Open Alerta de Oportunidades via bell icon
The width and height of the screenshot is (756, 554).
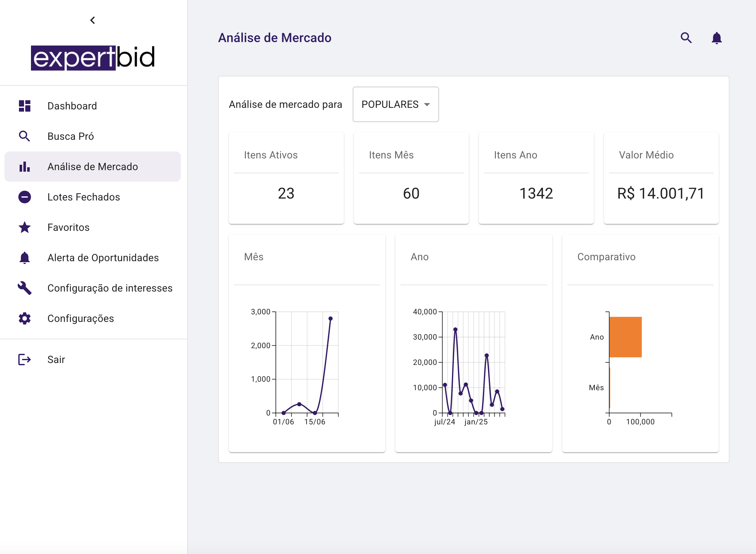[24, 257]
